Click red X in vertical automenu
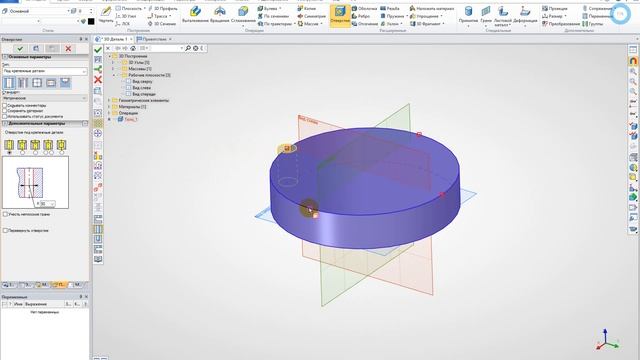The height and width of the screenshot is (360, 640). point(98,79)
